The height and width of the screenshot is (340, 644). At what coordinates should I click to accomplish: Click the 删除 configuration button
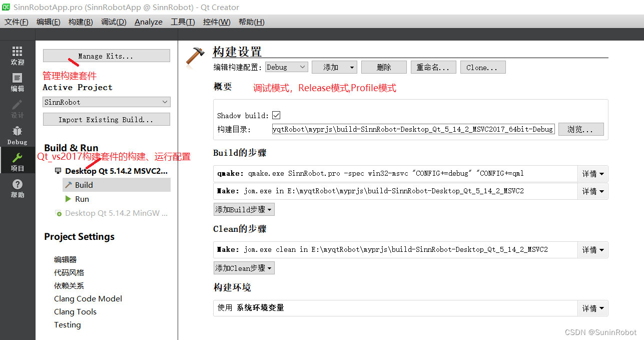click(384, 68)
